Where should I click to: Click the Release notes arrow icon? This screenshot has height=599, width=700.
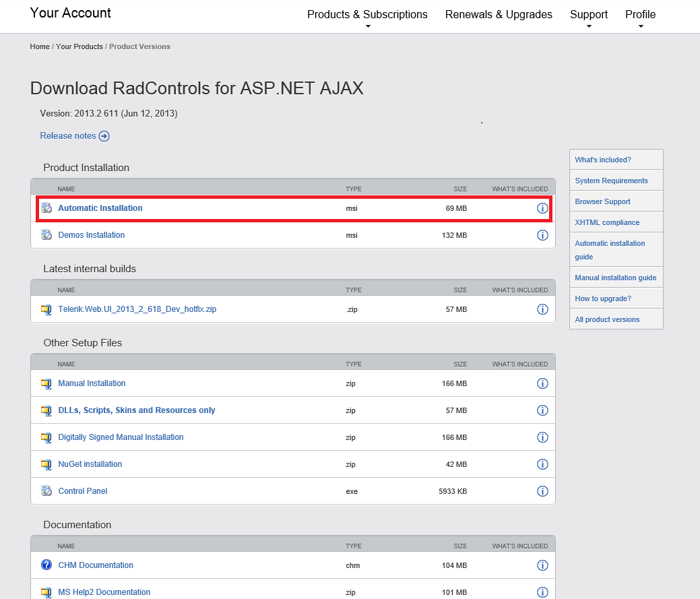click(104, 136)
